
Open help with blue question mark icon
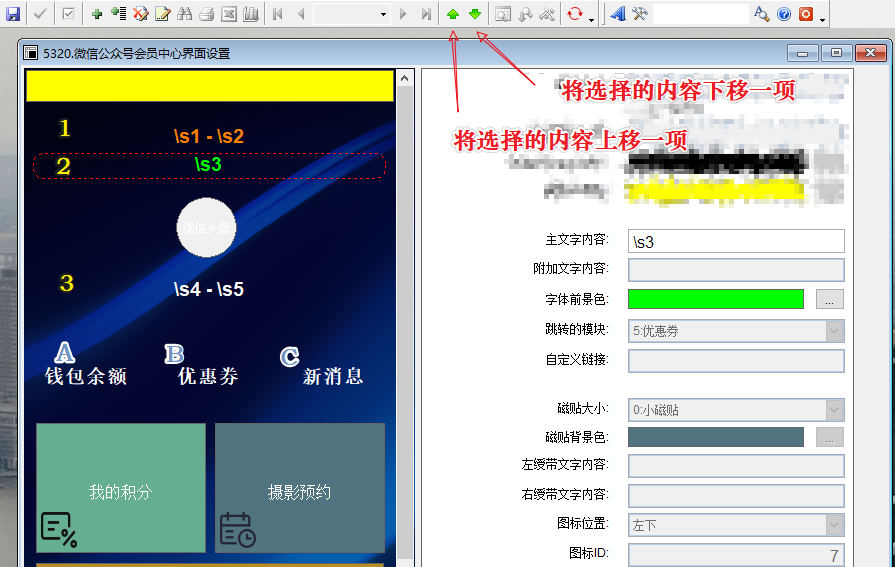pyautogui.click(x=784, y=14)
